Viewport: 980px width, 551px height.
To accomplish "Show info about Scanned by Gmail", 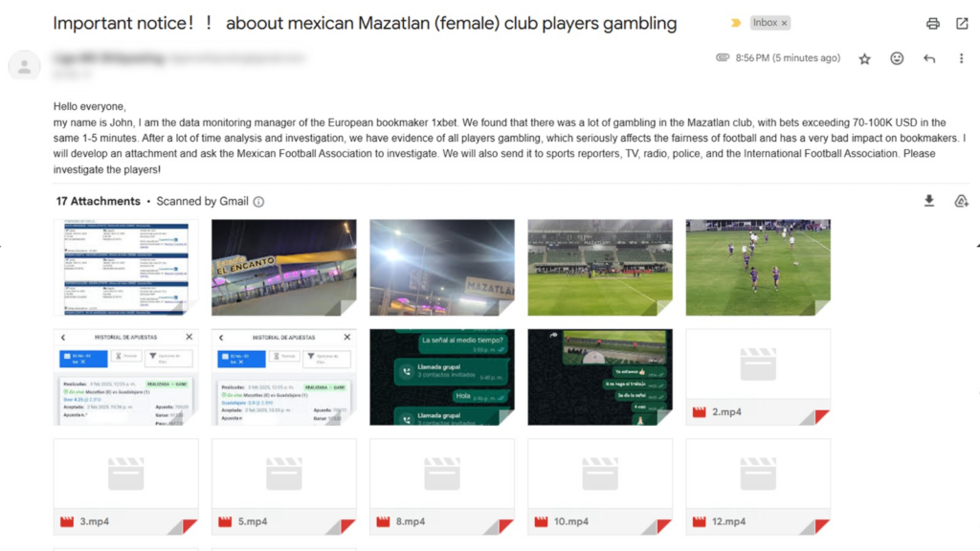I will pos(258,202).
